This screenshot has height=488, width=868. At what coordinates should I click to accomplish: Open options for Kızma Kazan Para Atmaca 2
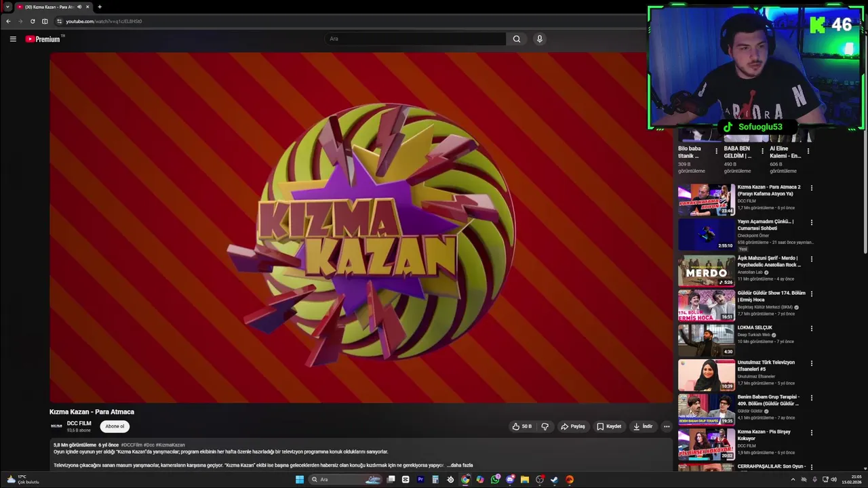pyautogui.click(x=811, y=188)
